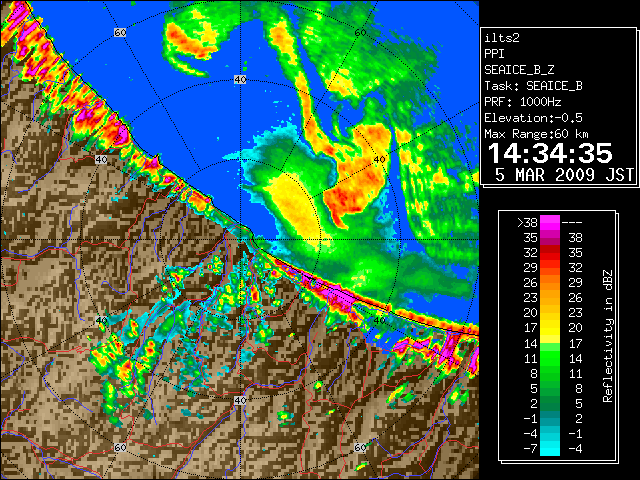Click the 40 range label on the south radial

(x=240, y=400)
